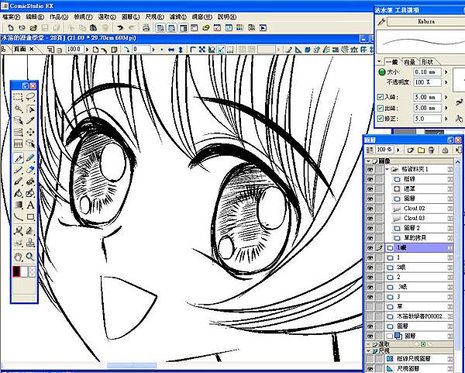Image resolution: width=465 pixels, height=373 pixels.
Task: Open arrow beside 入峰 5.00 mm value
Action: click(x=446, y=97)
